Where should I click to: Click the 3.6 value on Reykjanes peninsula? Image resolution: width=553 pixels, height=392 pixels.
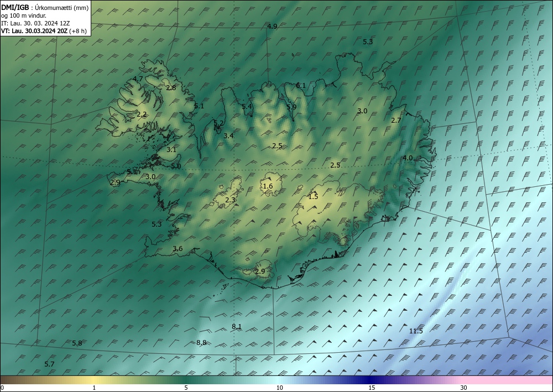(x=178, y=249)
